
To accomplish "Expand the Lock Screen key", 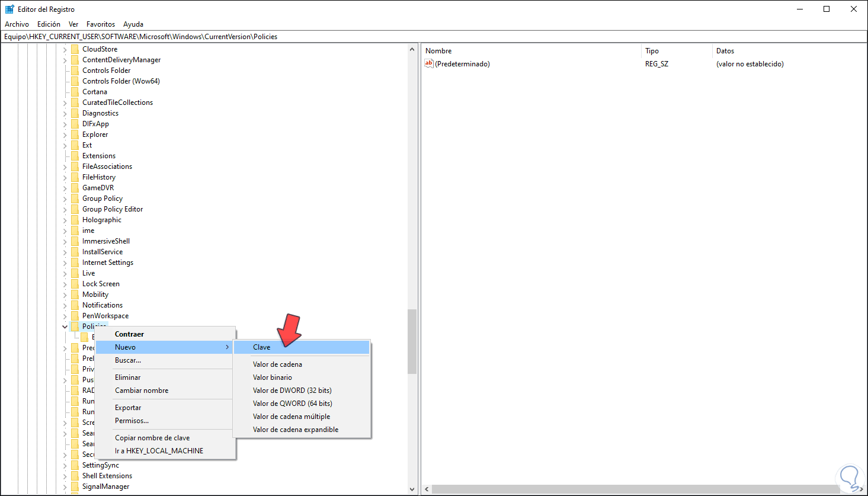I will pos(65,284).
